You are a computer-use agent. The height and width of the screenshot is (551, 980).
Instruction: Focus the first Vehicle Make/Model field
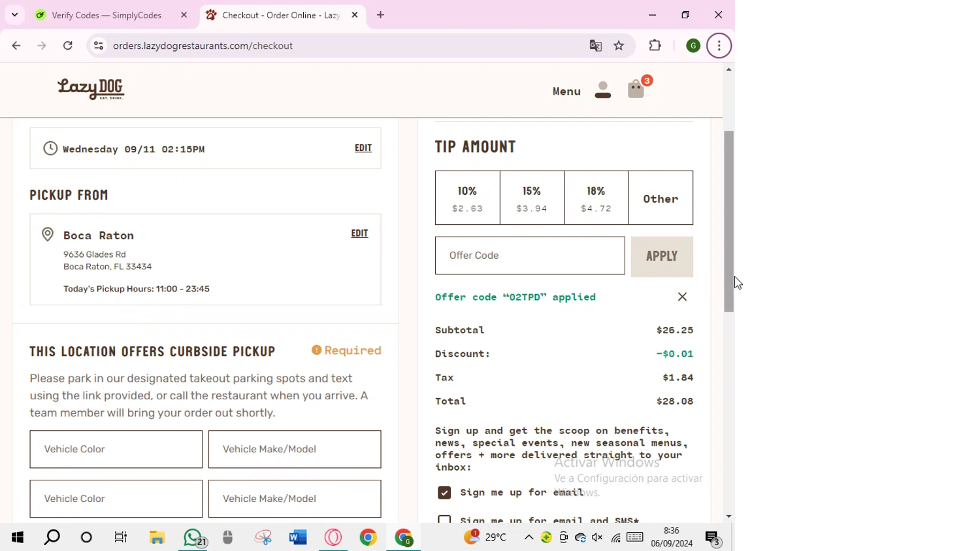295,449
